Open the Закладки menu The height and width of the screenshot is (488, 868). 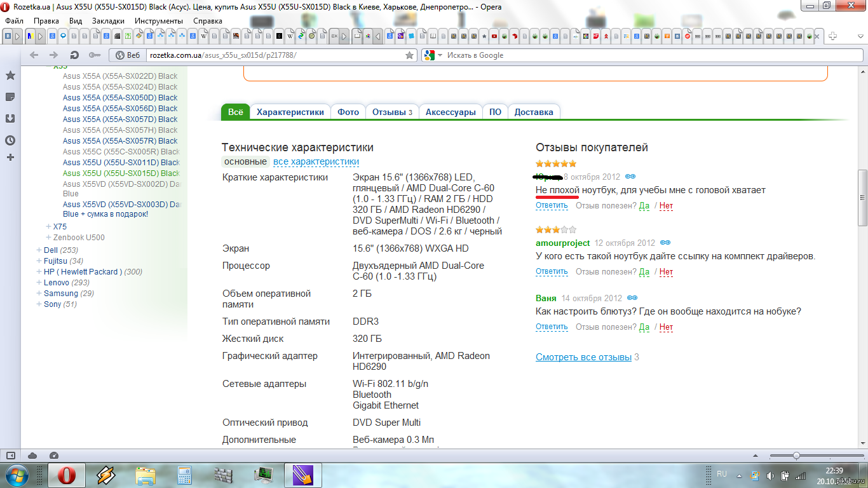click(107, 20)
